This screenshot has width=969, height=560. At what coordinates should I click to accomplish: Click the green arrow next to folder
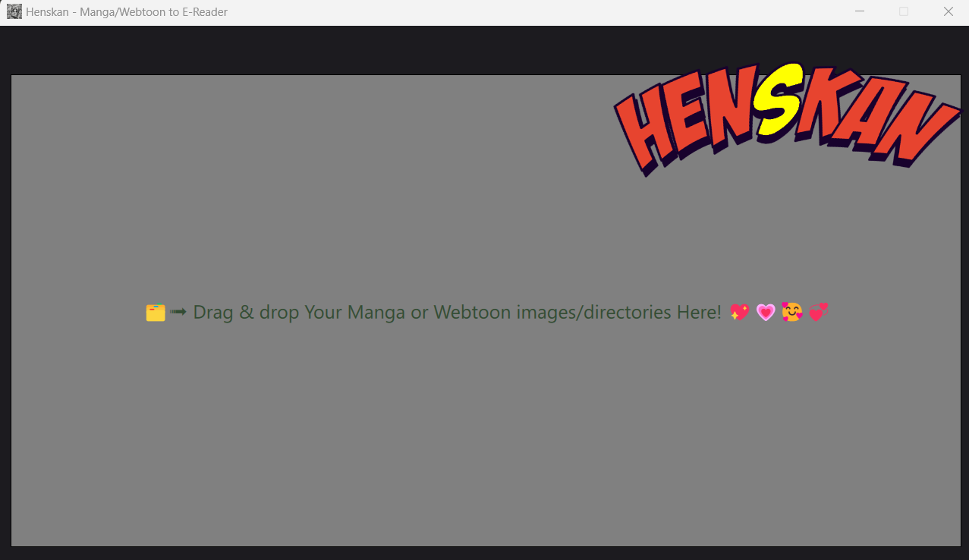coord(178,312)
